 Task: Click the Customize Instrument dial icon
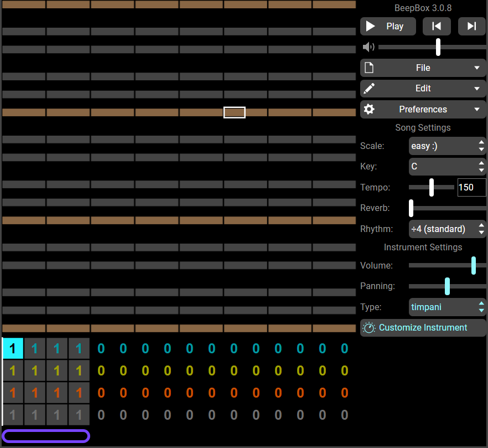tap(369, 328)
